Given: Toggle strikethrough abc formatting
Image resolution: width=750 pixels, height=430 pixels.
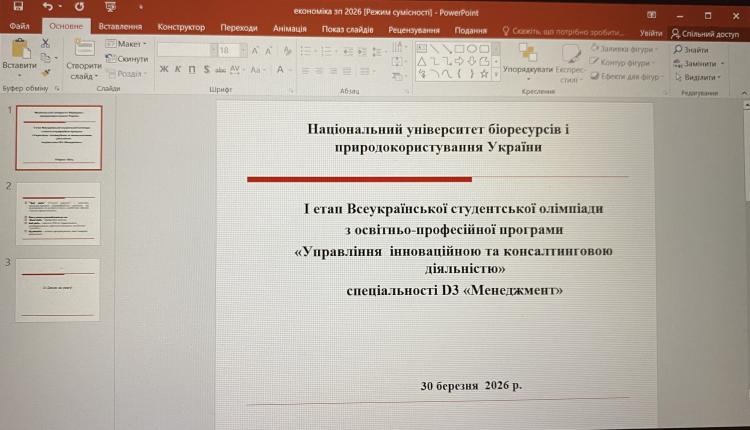Looking at the screenshot, I should pos(220,70).
